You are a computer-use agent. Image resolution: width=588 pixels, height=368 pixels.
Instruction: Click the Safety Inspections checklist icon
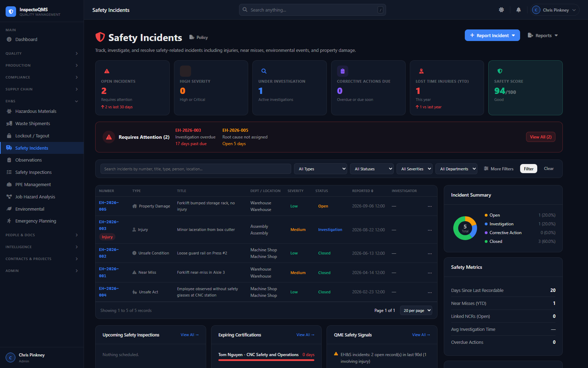point(9,172)
